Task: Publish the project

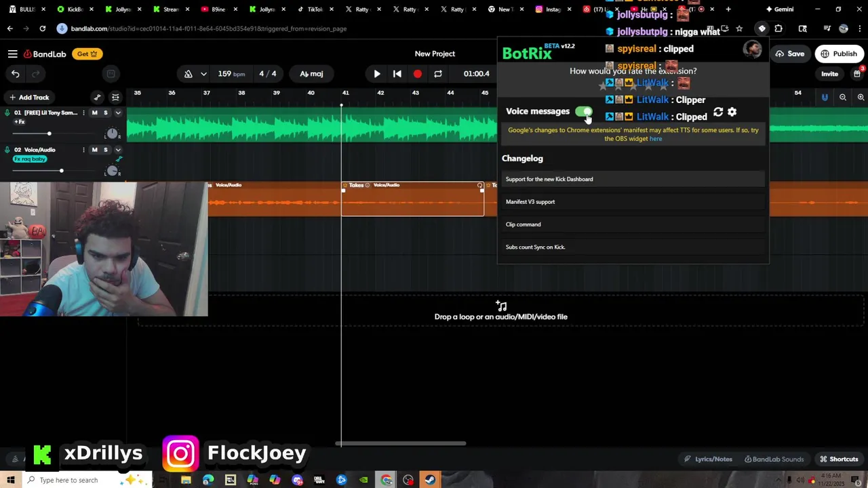Action: point(839,54)
